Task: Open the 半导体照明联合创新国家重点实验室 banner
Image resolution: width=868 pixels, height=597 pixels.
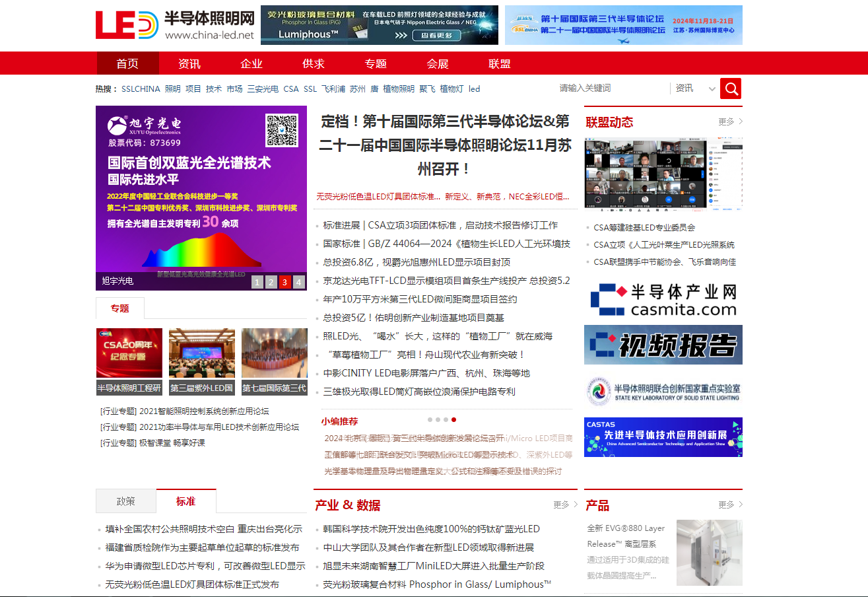Action: (663, 391)
